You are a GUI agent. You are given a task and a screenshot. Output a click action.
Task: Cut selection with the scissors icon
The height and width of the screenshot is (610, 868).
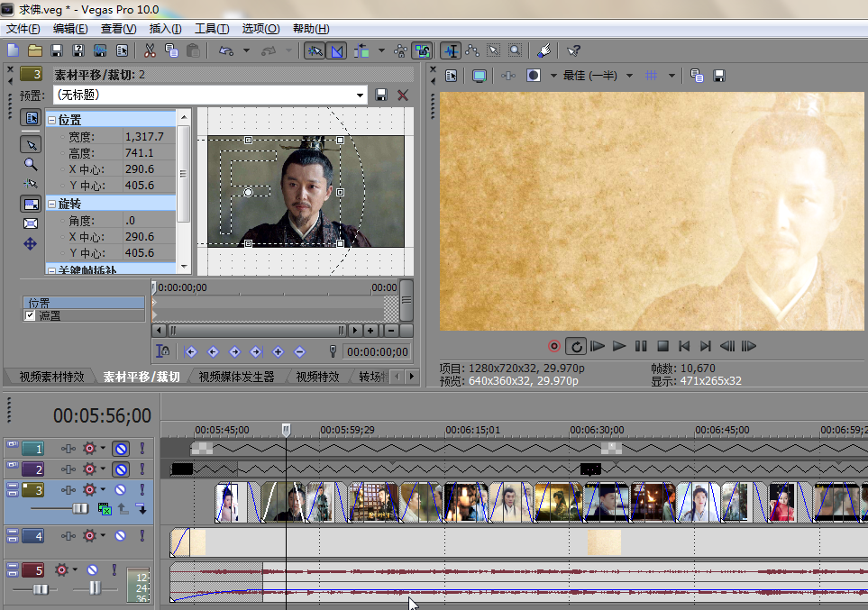click(150, 51)
